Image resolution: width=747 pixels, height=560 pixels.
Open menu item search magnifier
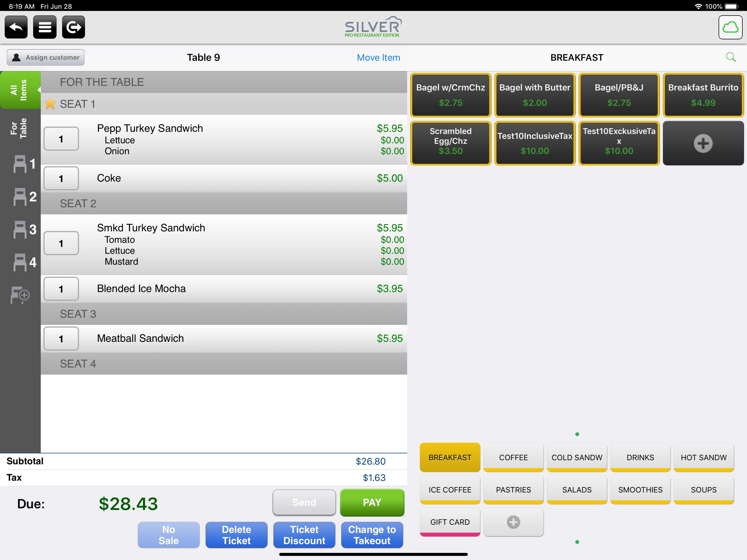730,57
